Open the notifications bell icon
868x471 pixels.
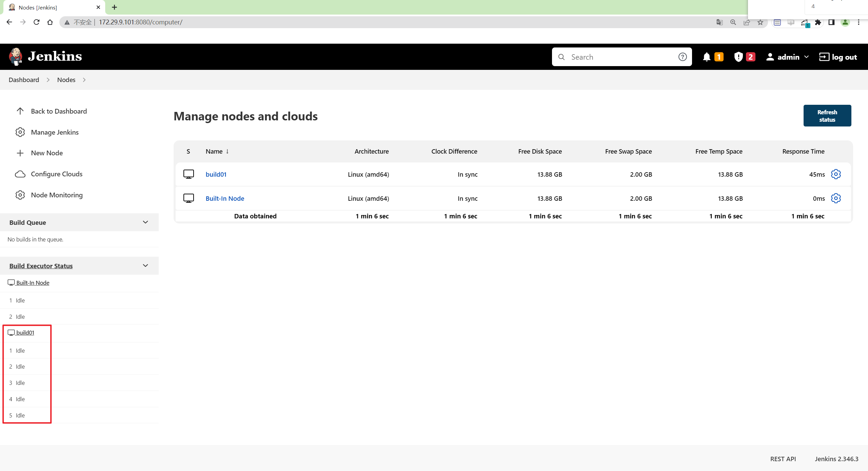click(707, 57)
